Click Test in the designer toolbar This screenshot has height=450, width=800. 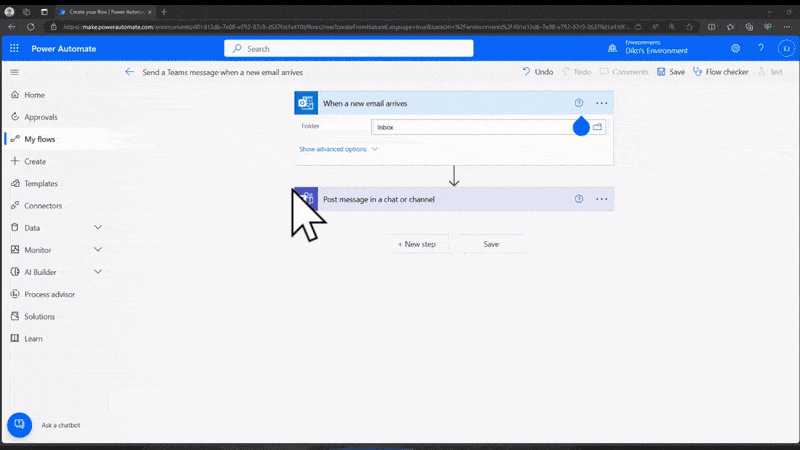(770, 72)
